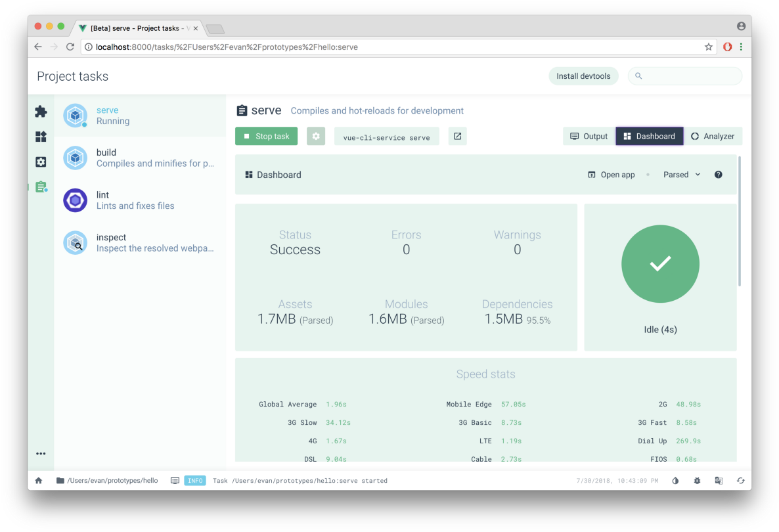Switch to the Output tab
This screenshot has height=532, width=779.
(x=588, y=136)
